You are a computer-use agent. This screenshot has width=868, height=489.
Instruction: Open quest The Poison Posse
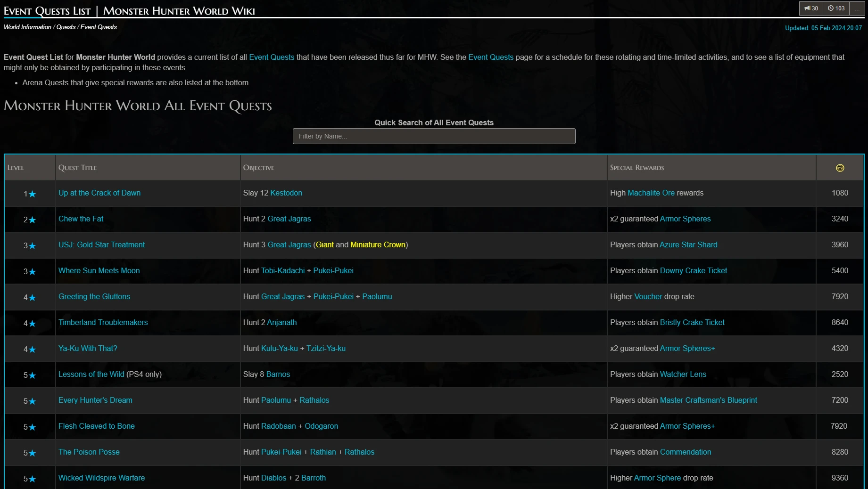(x=89, y=452)
